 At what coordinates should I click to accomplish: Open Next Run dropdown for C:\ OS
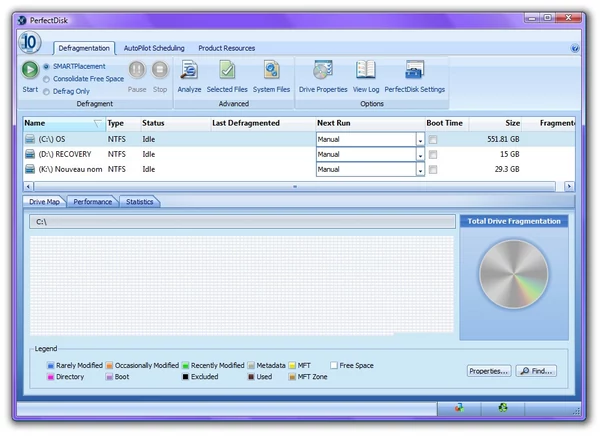(420, 139)
